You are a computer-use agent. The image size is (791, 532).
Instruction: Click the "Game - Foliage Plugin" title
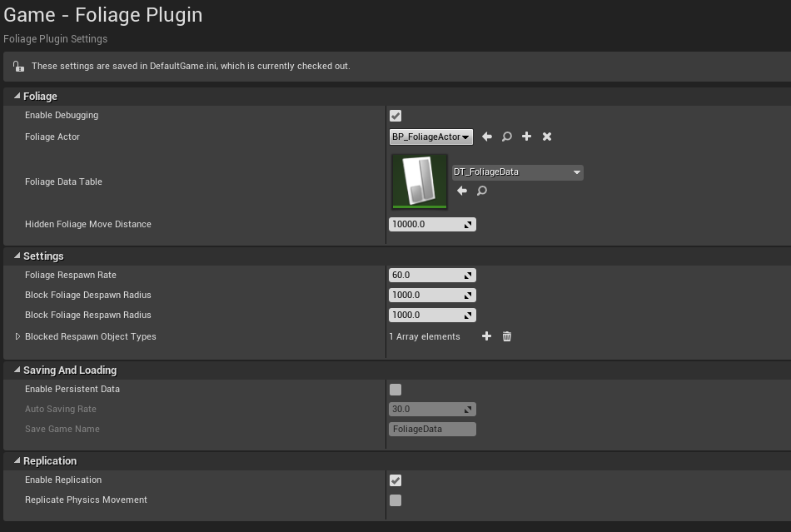[103, 15]
